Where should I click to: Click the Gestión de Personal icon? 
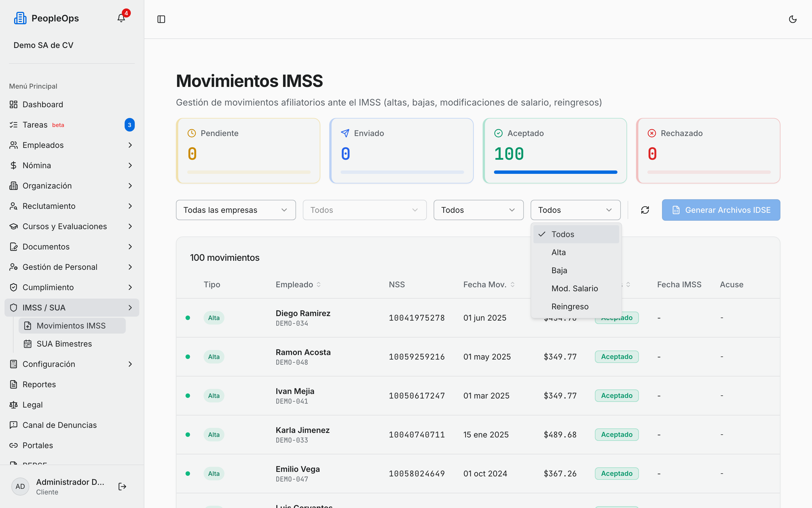(x=14, y=267)
